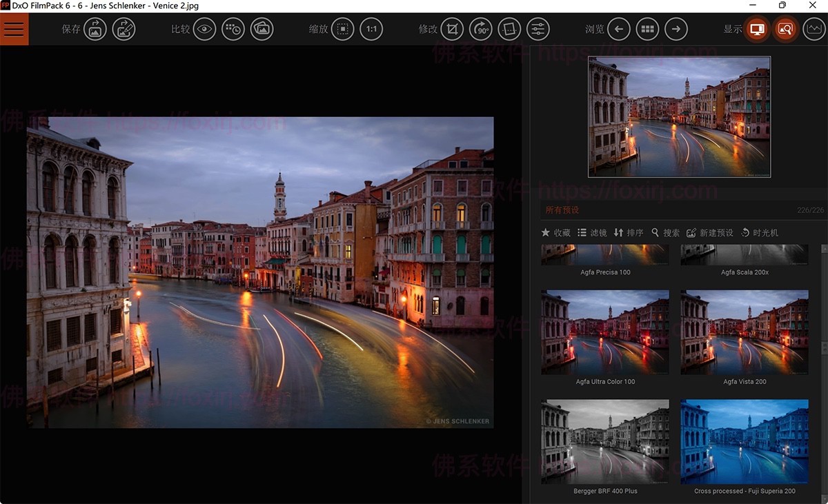Click the 浏览 next arrow button
Screen dimensions: 828x504
point(676,29)
